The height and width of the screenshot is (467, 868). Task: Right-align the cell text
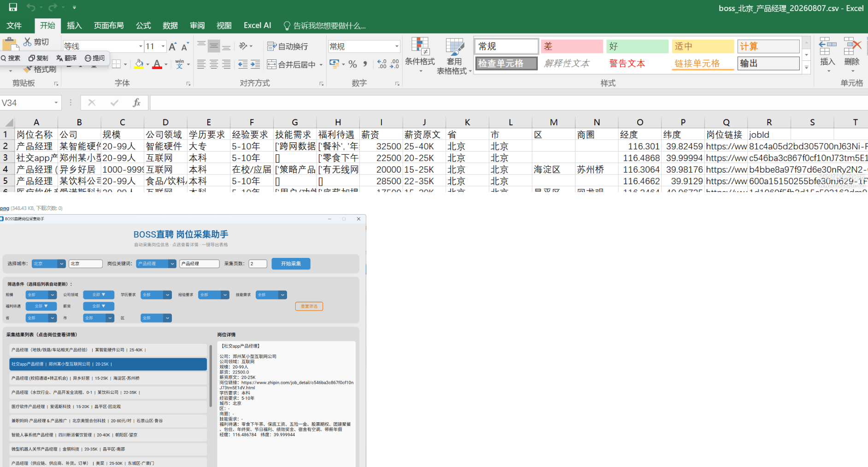226,64
